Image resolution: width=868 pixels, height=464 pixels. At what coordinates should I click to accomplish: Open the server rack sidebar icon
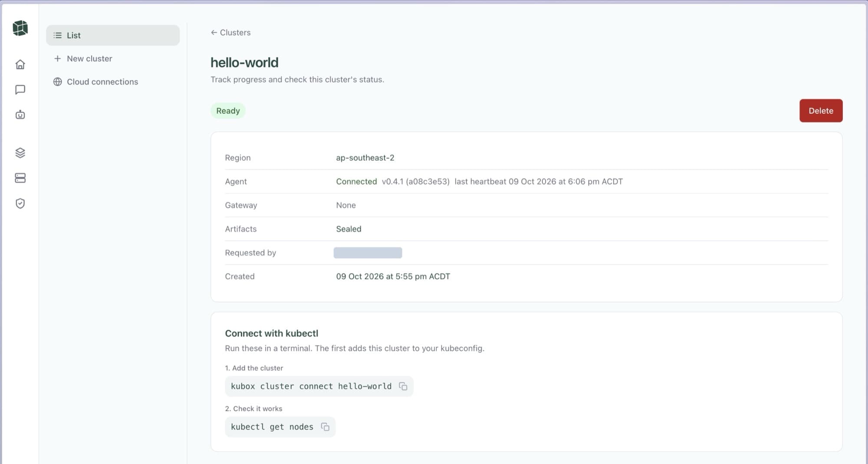coord(20,178)
